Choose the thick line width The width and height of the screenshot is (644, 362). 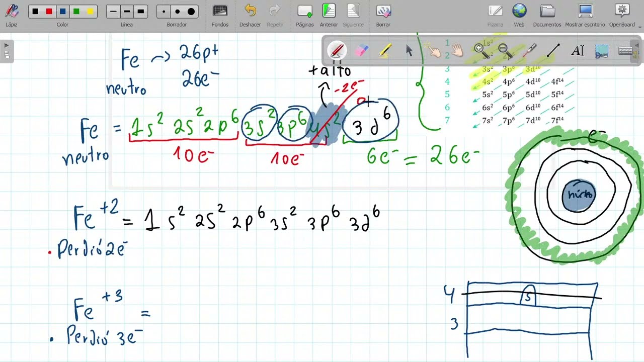click(140, 11)
